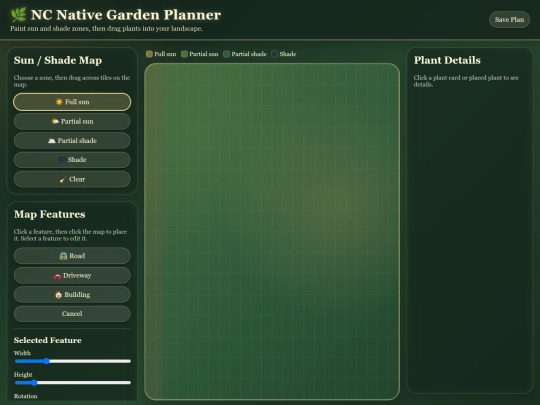Select the Shade zone brush

72,160
